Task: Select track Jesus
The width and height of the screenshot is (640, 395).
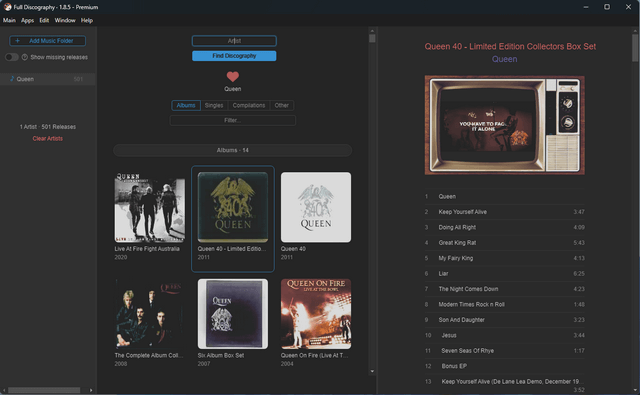Action: [504, 335]
